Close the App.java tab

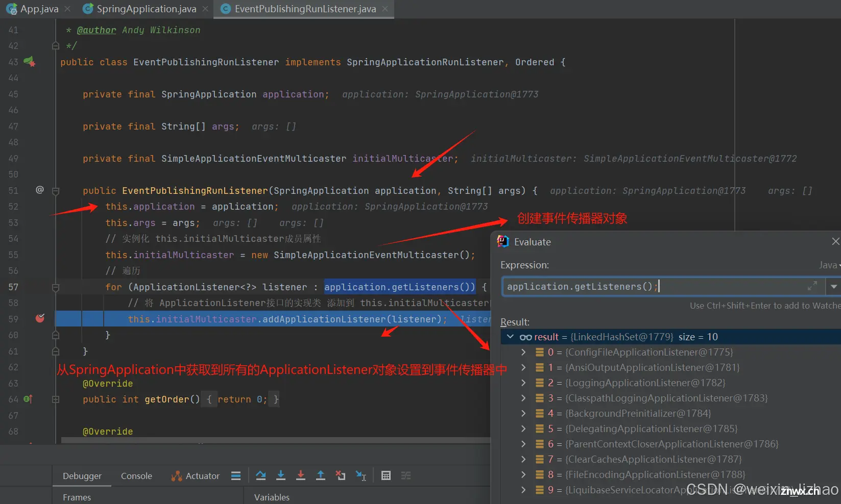[x=67, y=9]
